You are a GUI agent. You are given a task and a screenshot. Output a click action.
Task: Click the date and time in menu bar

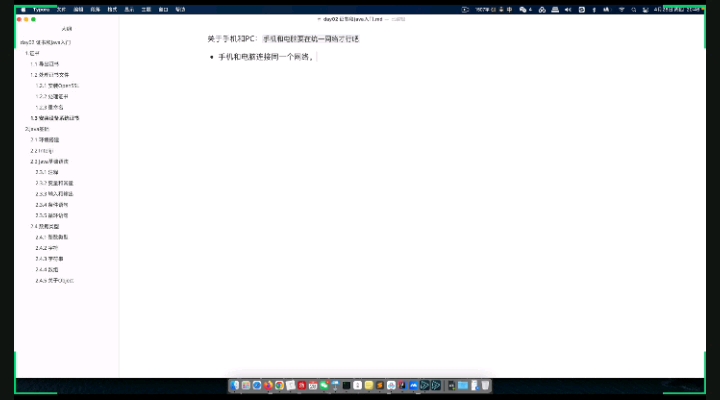pos(678,10)
